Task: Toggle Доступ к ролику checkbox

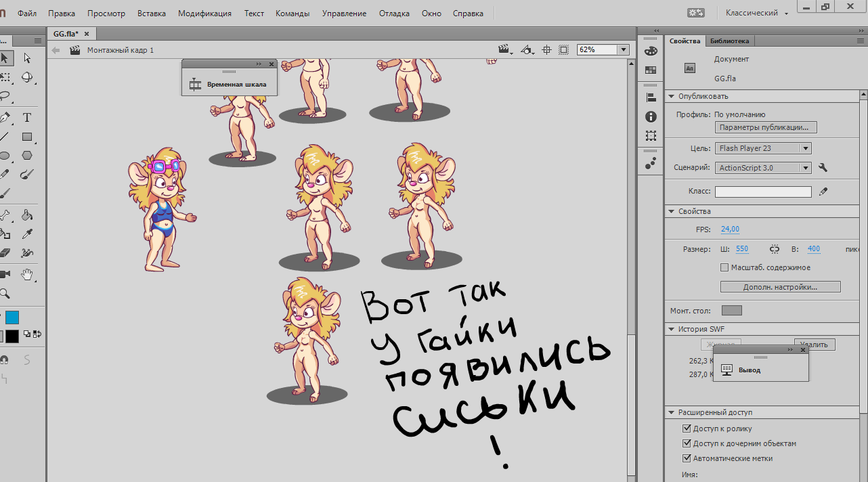Action: pyautogui.click(x=687, y=429)
